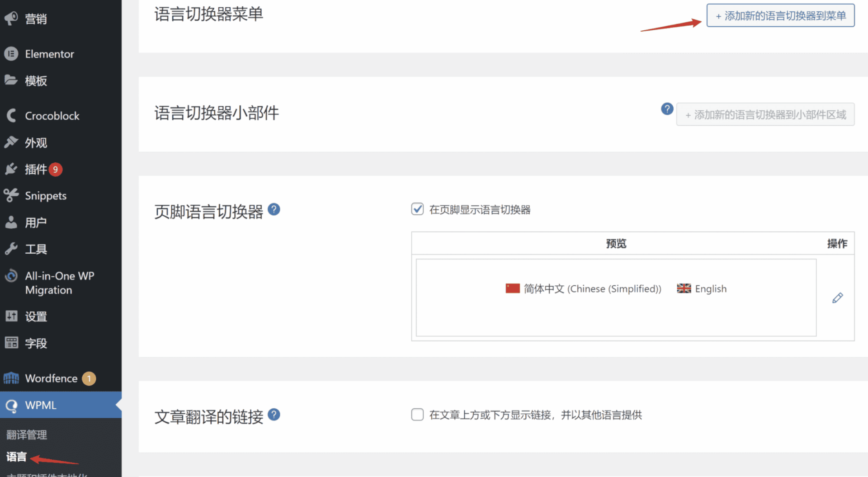The height and width of the screenshot is (477, 868).
Task: Select the Elementor sidebar icon
Action: pyautogui.click(x=12, y=53)
